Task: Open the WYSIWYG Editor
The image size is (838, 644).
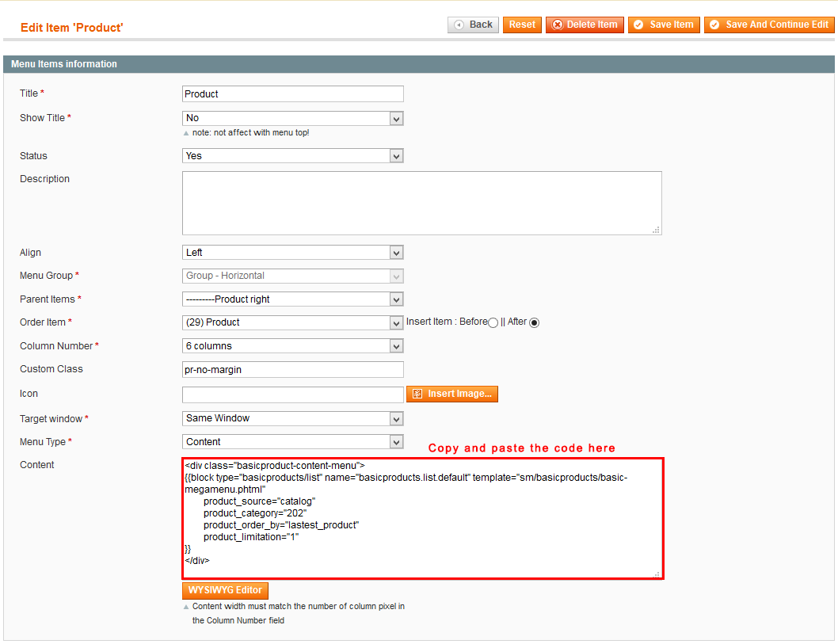Action: coord(225,591)
